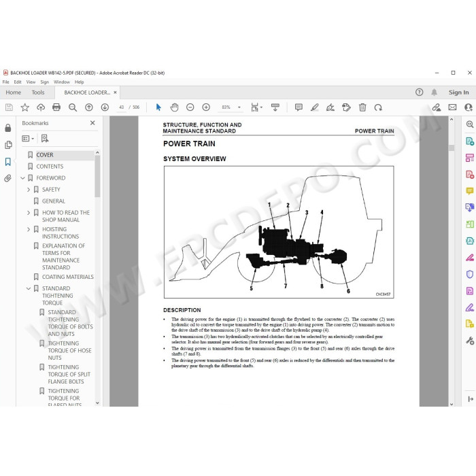Open bookmark options dropdown menu
The height and width of the screenshot is (476, 476).
[28, 139]
